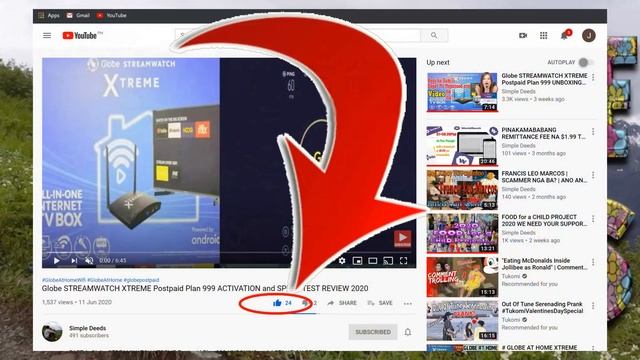Click the #GlobeAtHomeWifi hashtag
The image size is (640, 360).
(64, 280)
